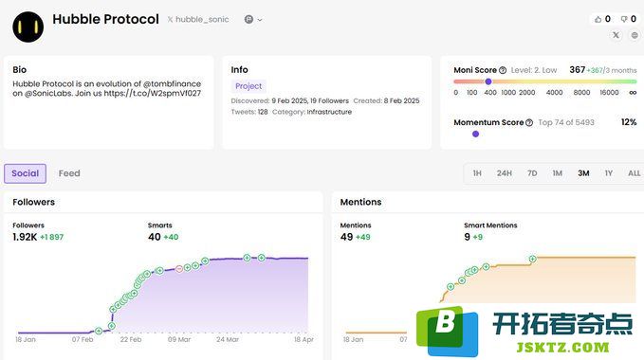Open Moni Score help question mark
This screenshot has width=644, height=360.
click(503, 70)
